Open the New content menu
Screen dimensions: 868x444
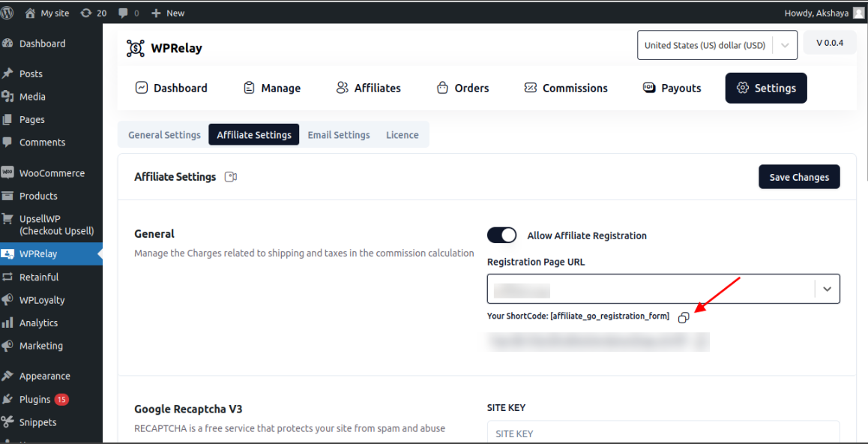[x=168, y=13]
